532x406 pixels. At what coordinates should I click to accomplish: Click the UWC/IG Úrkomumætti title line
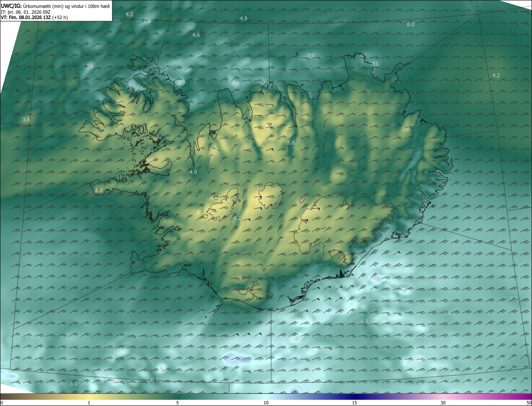point(56,6)
